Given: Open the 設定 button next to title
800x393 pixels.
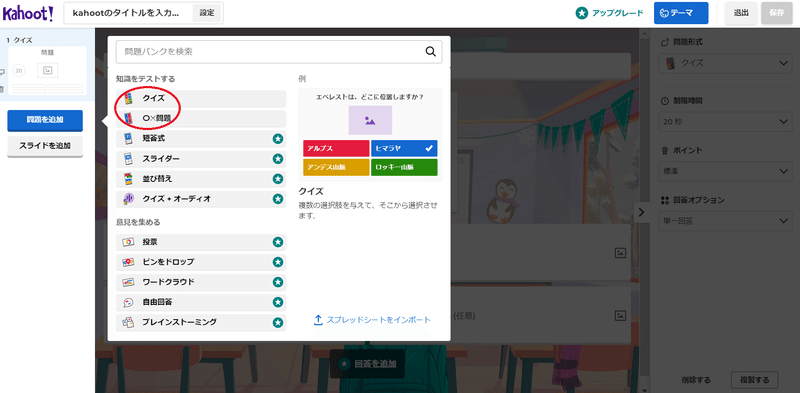Looking at the screenshot, I should [207, 13].
